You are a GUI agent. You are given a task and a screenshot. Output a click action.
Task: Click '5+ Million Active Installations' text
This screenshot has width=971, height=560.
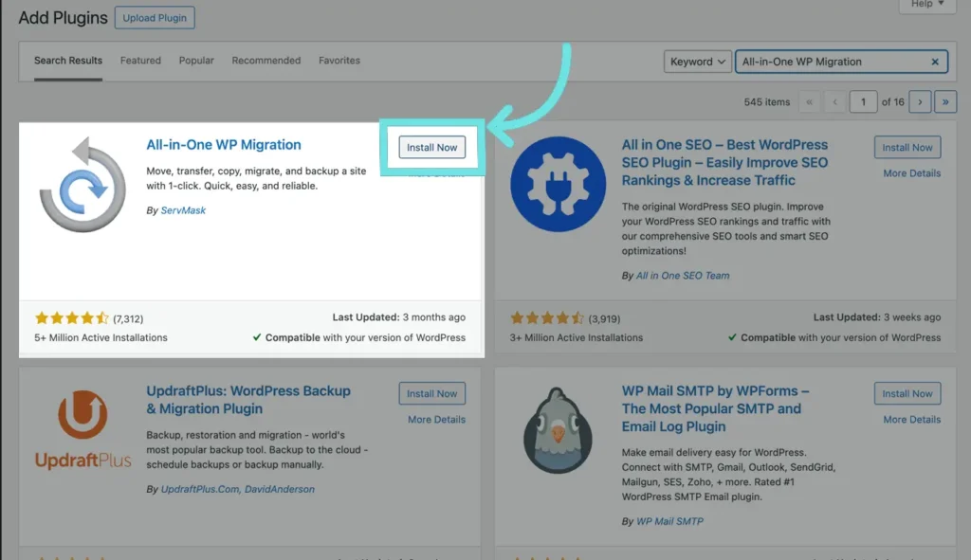point(101,338)
